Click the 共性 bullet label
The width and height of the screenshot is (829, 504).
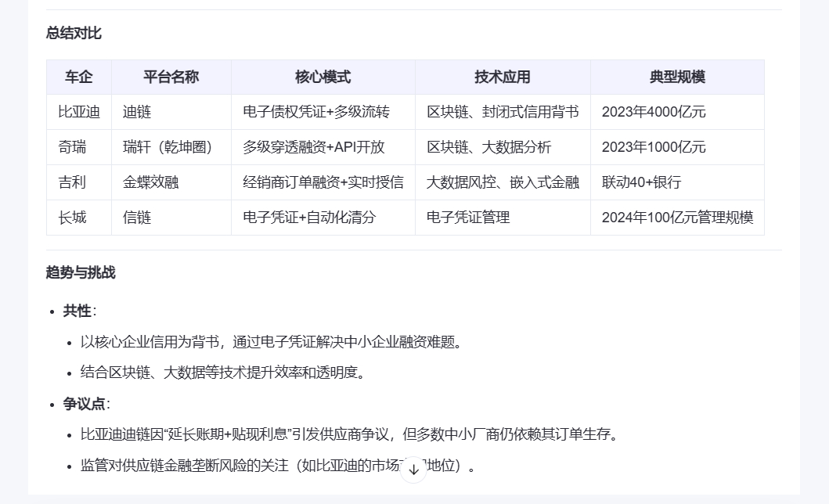click(77, 311)
